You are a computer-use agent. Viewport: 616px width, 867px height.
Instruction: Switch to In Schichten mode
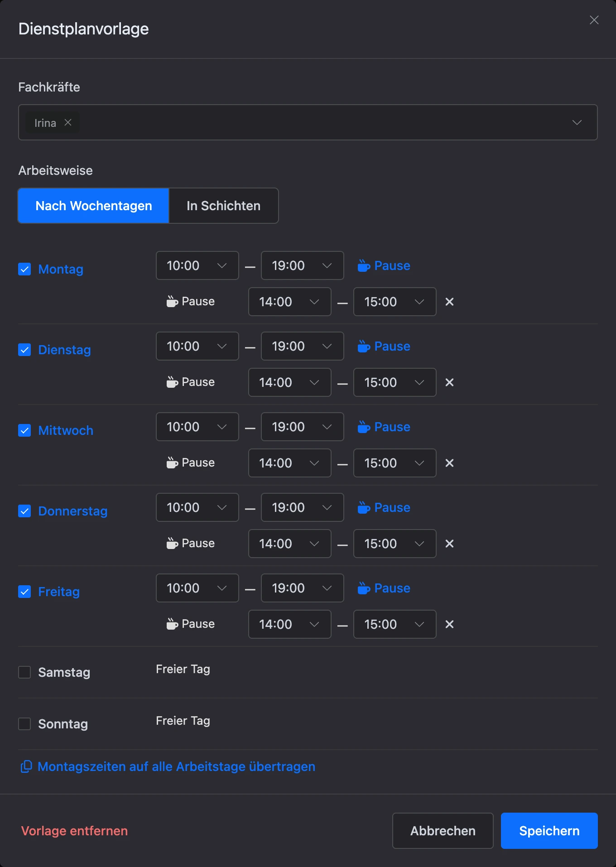pyautogui.click(x=224, y=206)
